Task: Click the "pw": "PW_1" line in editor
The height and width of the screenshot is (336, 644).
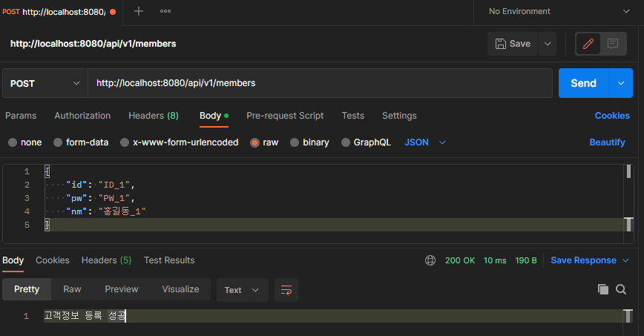Action: (x=100, y=198)
